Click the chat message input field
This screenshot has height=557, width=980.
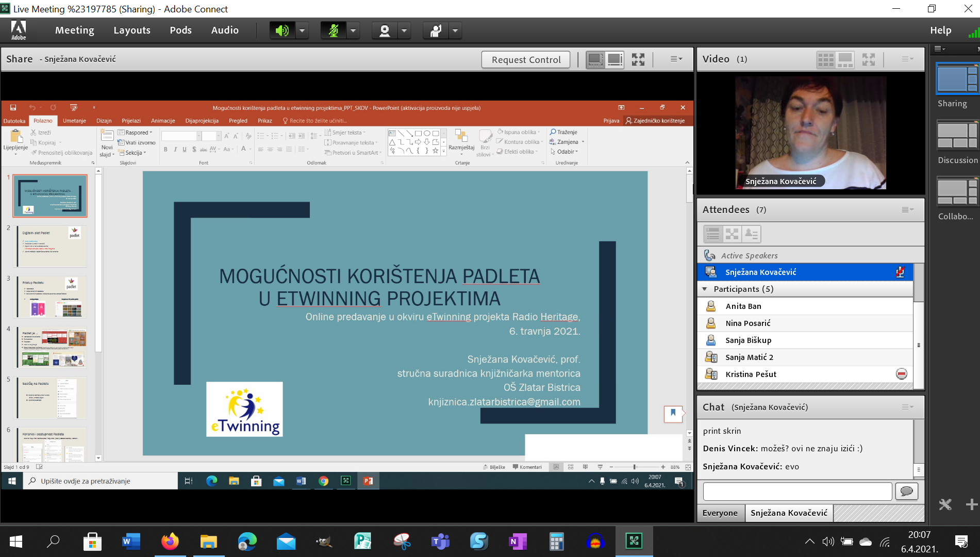[x=798, y=492]
